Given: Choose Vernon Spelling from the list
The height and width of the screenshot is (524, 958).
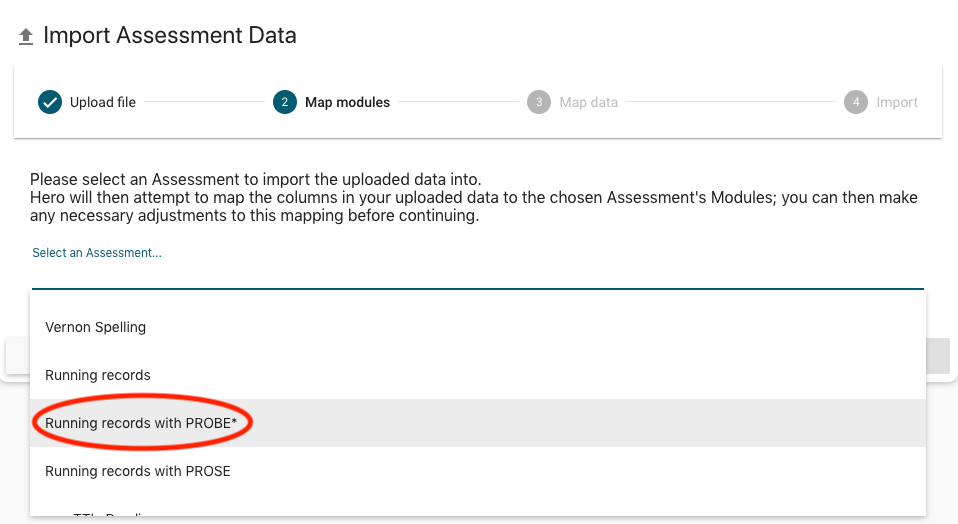Looking at the screenshot, I should [96, 327].
